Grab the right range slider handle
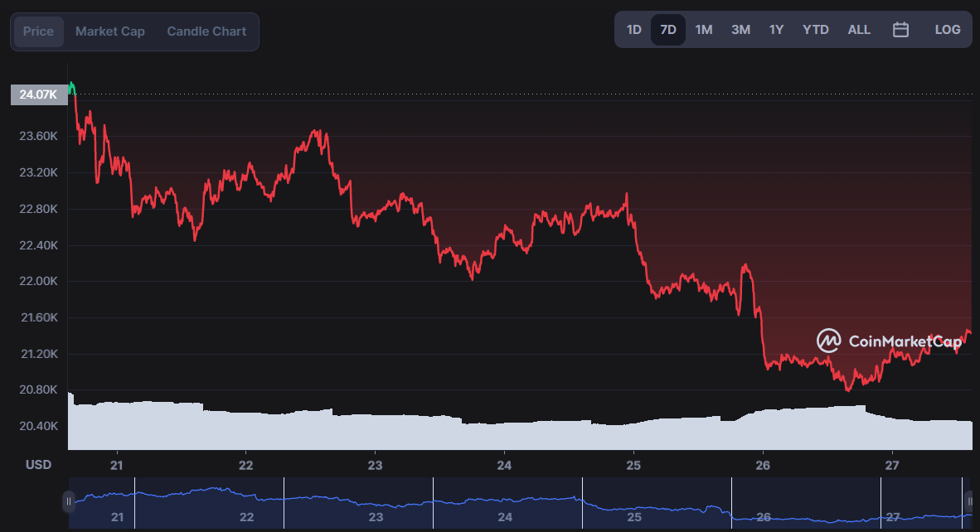This screenshot has height=532, width=980. coord(969,501)
